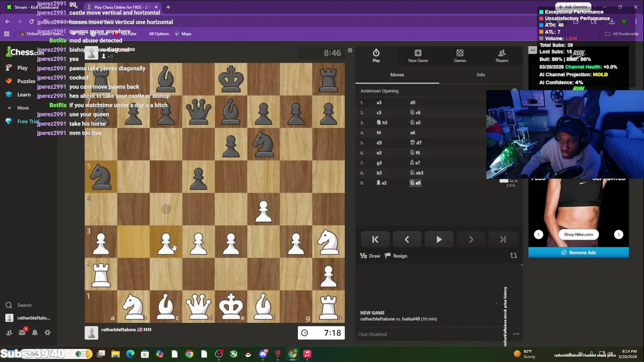644x362 pixels.
Task: Select the white pawn on f4
Action: [263, 209]
